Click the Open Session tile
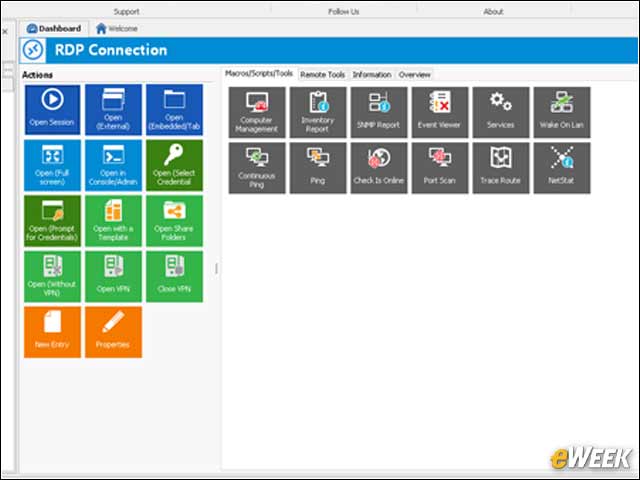640x480 pixels. (x=52, y=109)
